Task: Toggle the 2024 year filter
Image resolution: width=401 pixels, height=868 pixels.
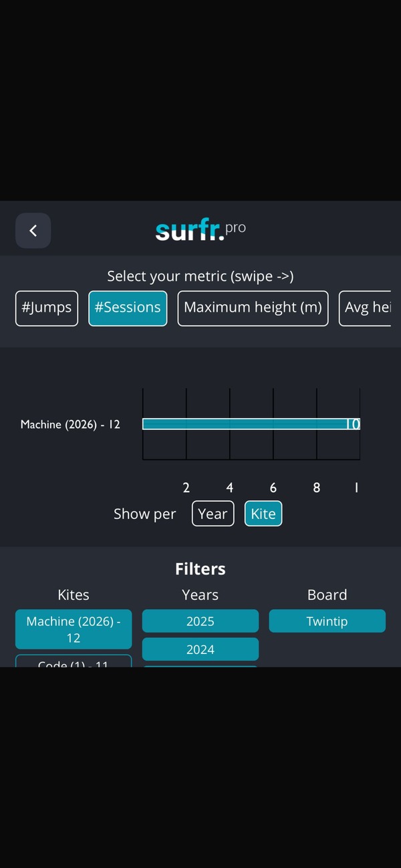Action: 200,649
